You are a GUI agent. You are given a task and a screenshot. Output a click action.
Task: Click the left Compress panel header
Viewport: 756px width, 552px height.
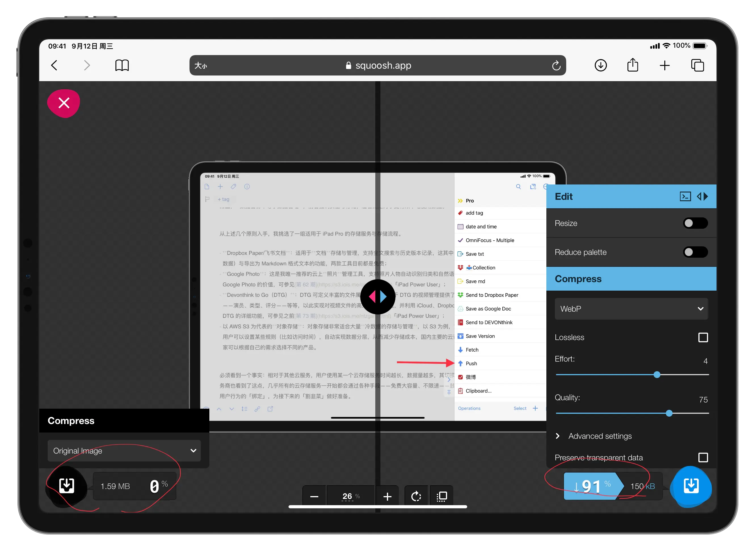point(124,421)
